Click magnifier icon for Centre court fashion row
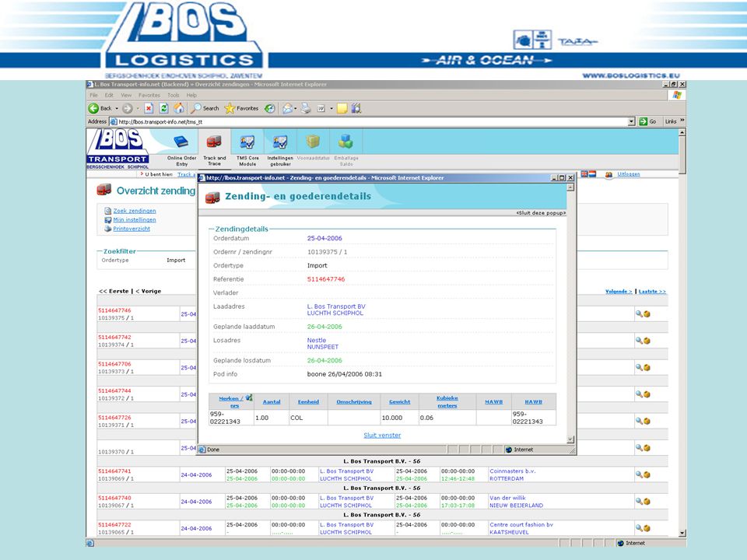The width and height of the screenshot is (747, 560). click(x=639, y=528)
